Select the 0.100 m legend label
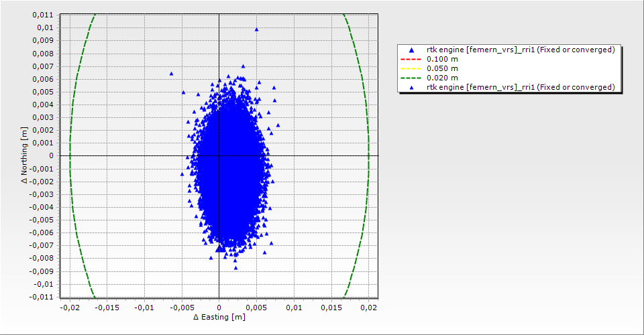644x335 pixels. pyautogui.click(x=442, y=59)
